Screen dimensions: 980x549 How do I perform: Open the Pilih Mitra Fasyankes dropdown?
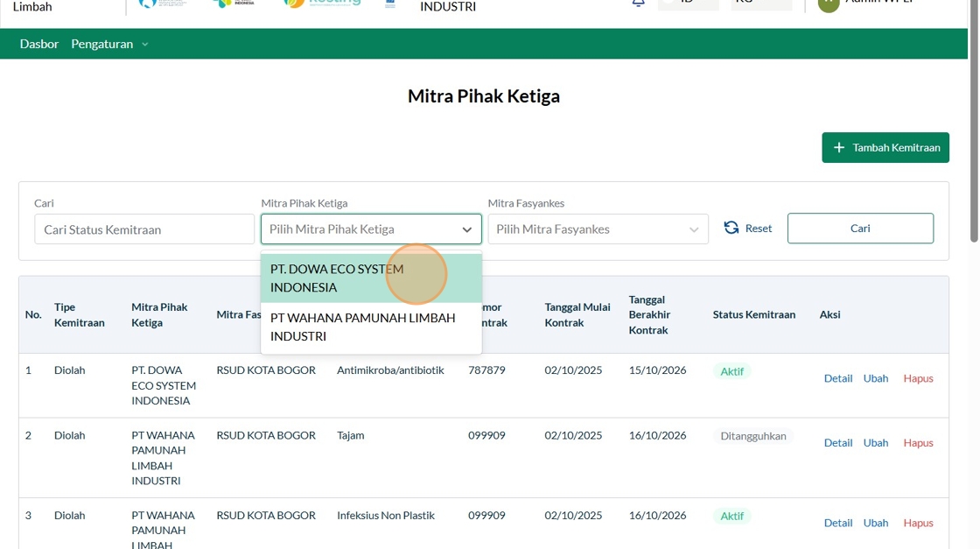tap(598, 229)
